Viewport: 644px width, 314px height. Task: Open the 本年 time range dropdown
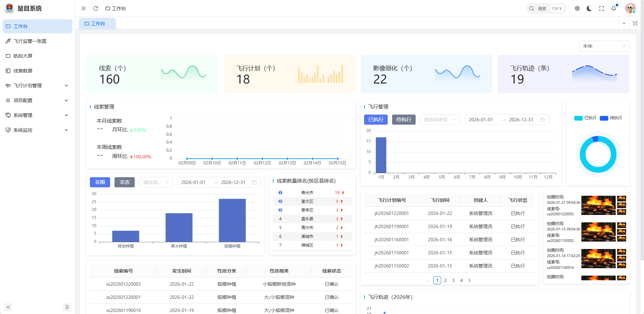(x=604, y=46)
